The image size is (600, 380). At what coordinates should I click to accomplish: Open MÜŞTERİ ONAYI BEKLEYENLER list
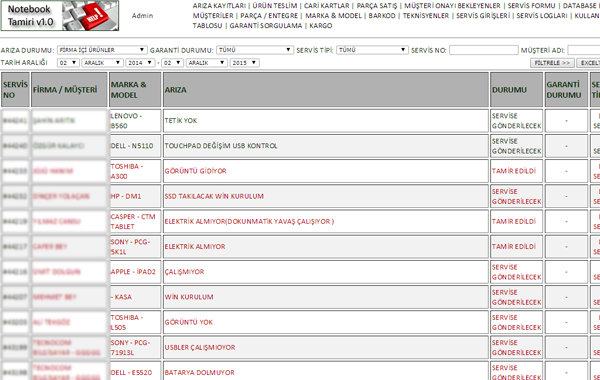(x=452, y=6)
